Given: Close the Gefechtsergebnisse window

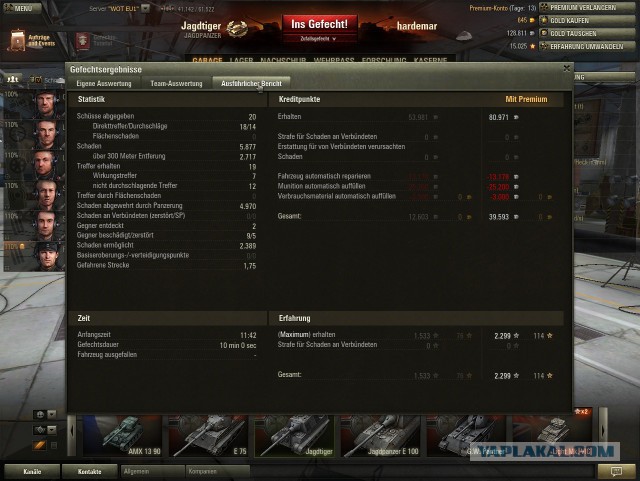Looking at the screenshot, I should point(567,68).
